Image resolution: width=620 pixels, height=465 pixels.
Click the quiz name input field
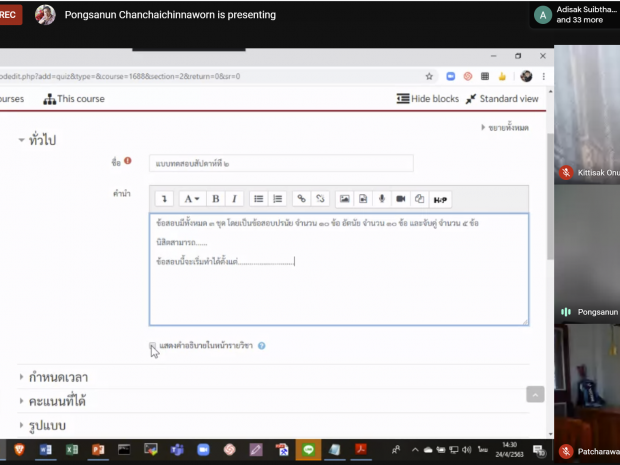pyautogui.click(x=280, y=163)
